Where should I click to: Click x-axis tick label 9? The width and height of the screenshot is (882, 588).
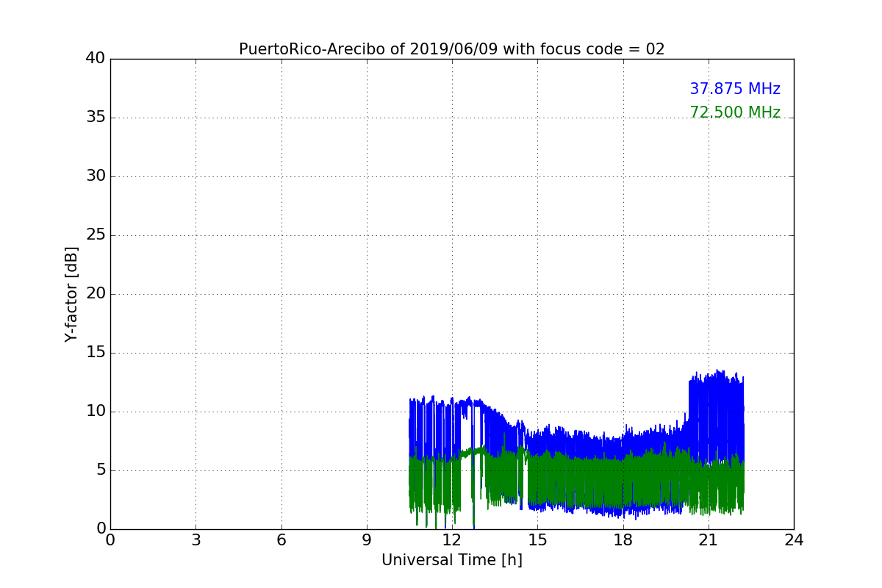pyautogui.click(x=367, y=539)
